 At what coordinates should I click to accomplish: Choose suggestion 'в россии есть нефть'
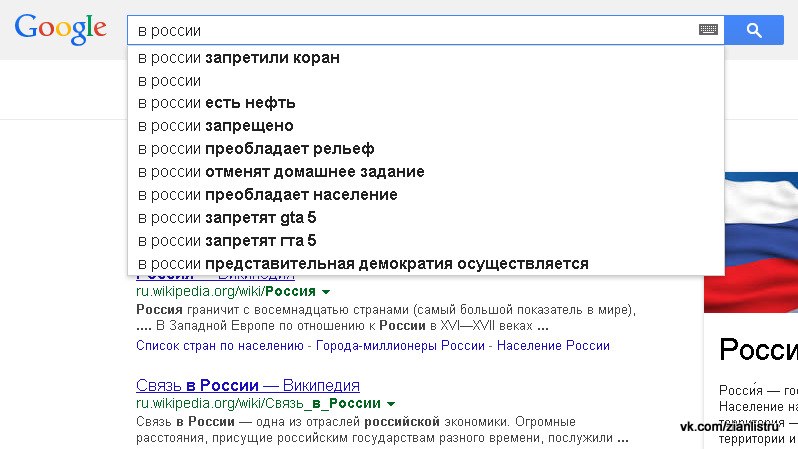coord(216,103)
